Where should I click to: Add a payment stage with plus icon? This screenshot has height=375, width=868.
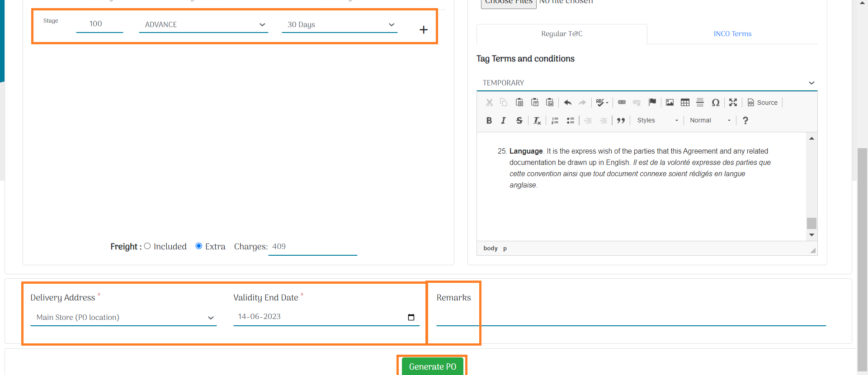tap(423, 30)
